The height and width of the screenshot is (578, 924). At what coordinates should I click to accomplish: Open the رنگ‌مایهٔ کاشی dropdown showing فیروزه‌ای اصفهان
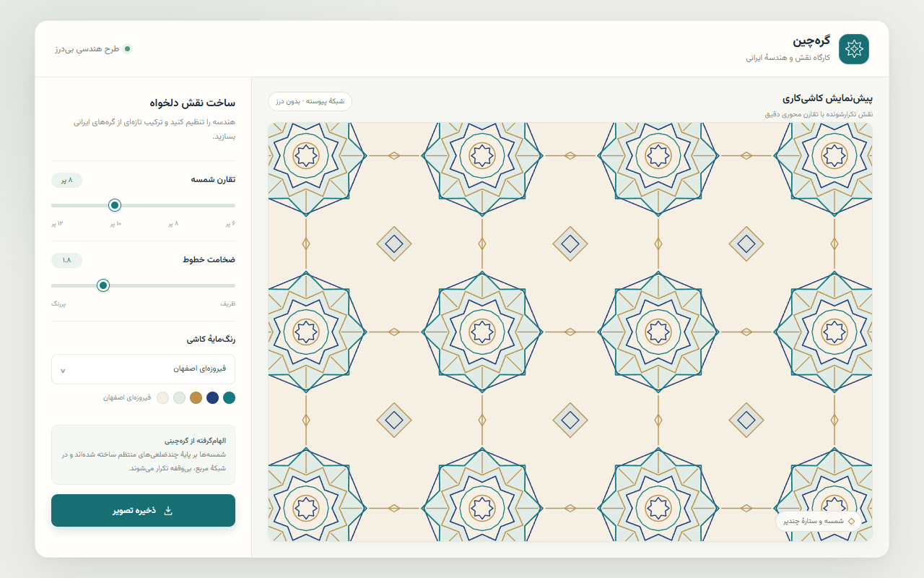coord(143,369)
